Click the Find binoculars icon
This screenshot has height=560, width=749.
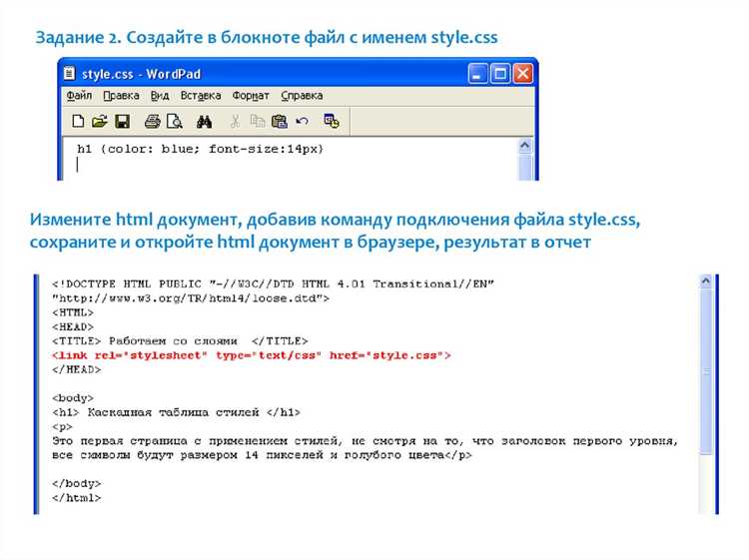pos(205,121)
